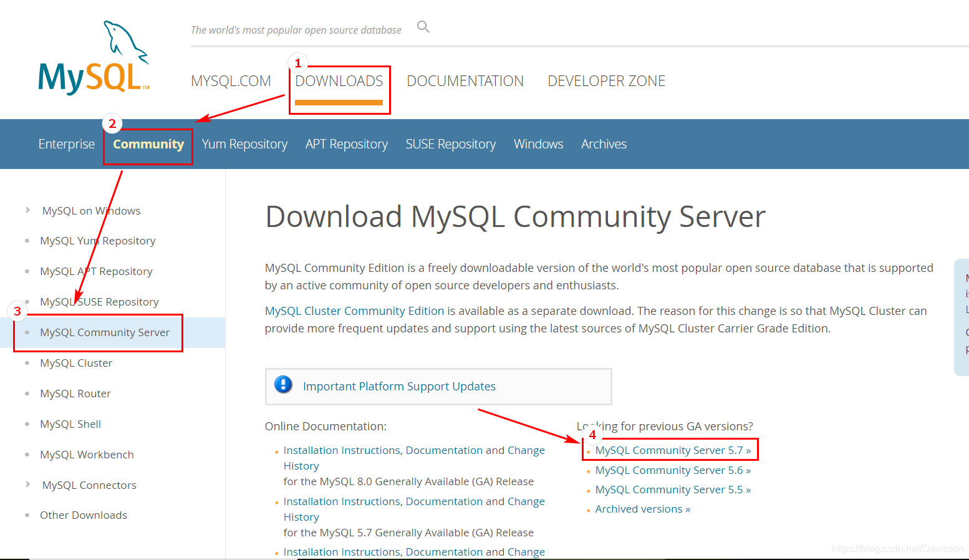Screen dimensions: 969x560
Task: Expand the MySQL Connectors sidebar entry
Action: (89, 485)
